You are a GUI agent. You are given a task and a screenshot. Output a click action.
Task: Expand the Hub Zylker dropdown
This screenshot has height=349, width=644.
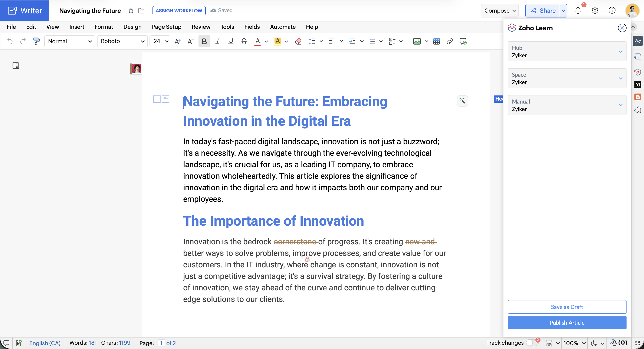566,51
